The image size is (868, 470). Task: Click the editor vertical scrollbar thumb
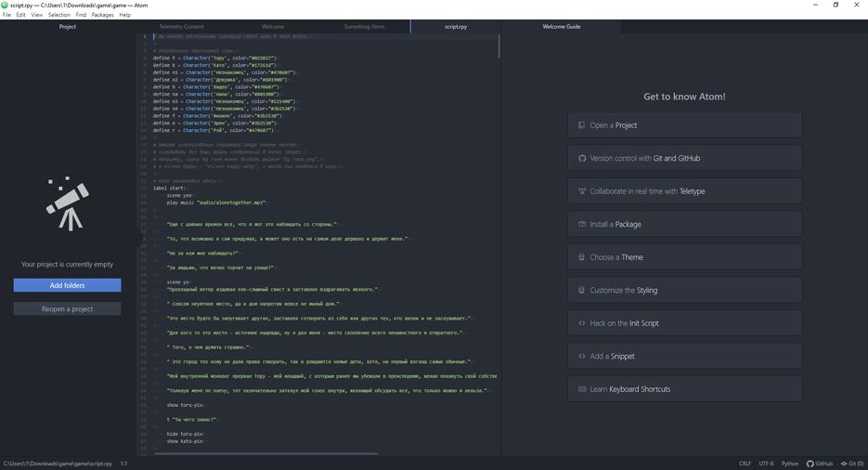[x=499, y=46]
